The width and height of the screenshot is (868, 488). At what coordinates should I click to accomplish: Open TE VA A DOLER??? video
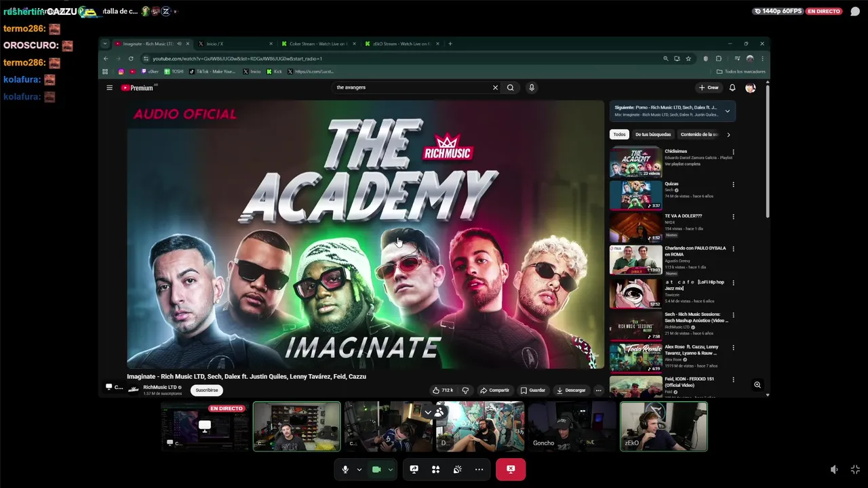tap(636, 228)
